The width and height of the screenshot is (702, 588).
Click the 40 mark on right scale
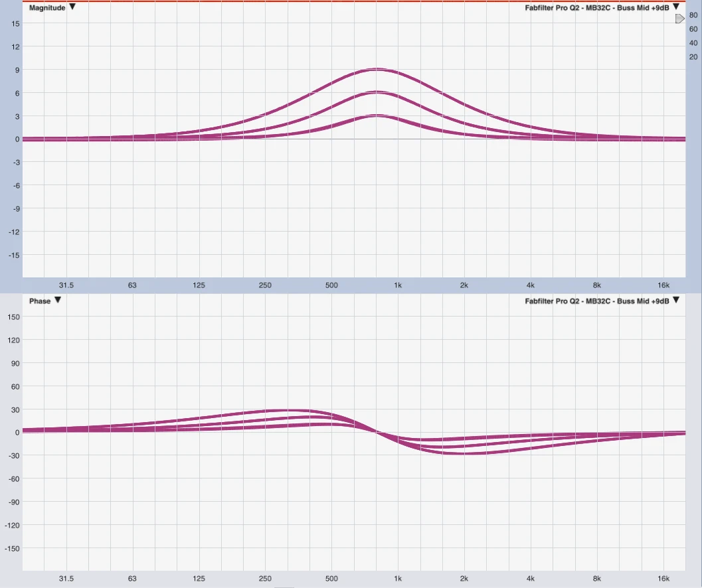coord(693,43)
